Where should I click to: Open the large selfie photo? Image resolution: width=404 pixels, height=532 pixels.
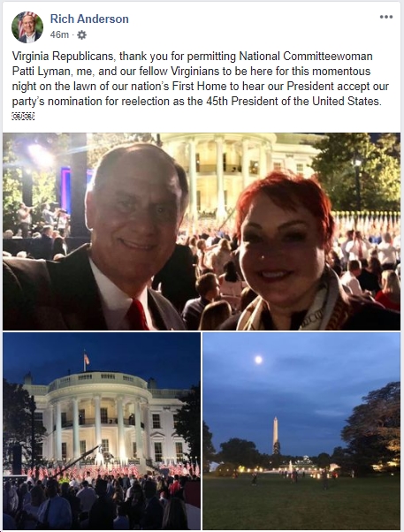[x=202, y=231]
